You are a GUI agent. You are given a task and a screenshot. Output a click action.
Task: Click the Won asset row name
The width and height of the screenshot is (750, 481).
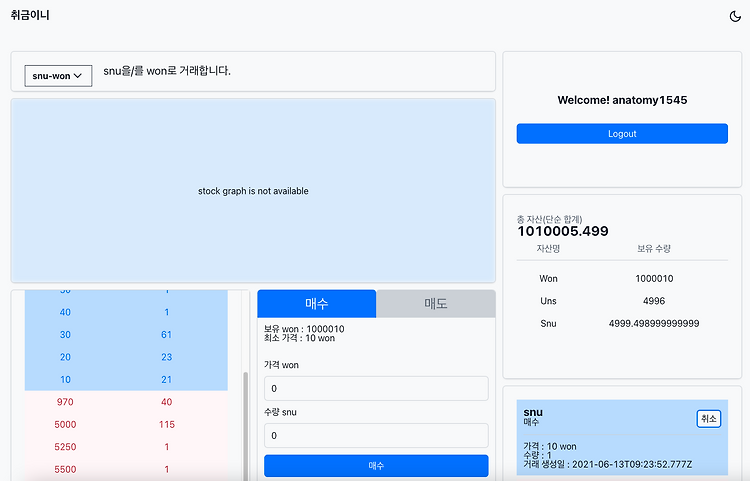point(548,279)
